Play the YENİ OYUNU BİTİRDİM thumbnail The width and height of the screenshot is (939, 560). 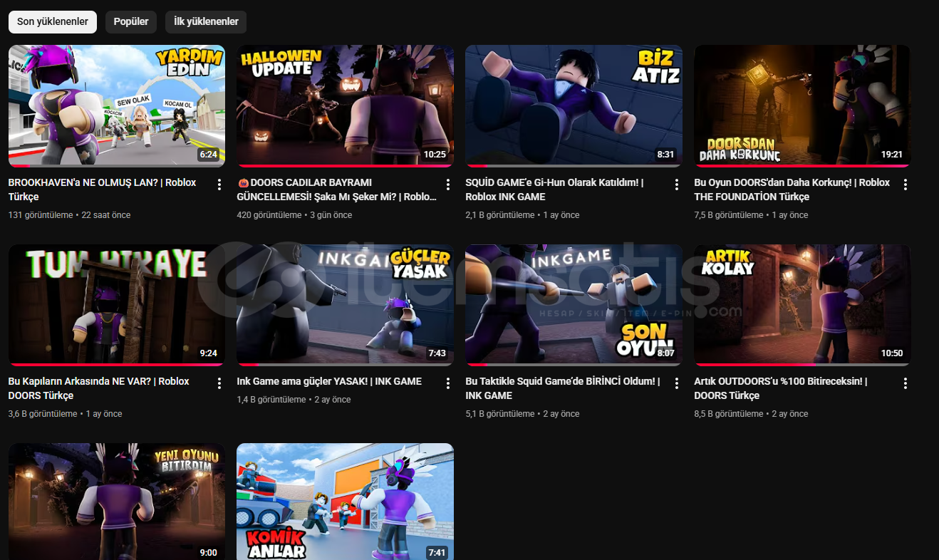coord(117,502)
